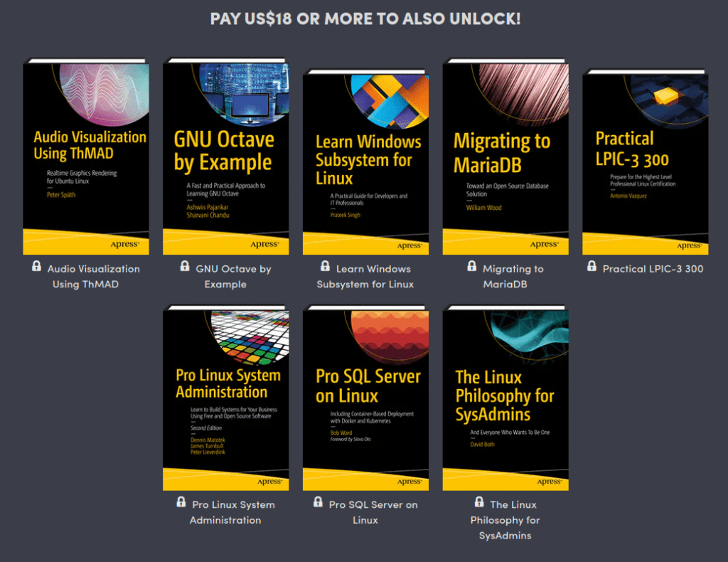
Task: Open The Linux Philosophy for SysAdmins cover
Action: (x=505, y=396)
